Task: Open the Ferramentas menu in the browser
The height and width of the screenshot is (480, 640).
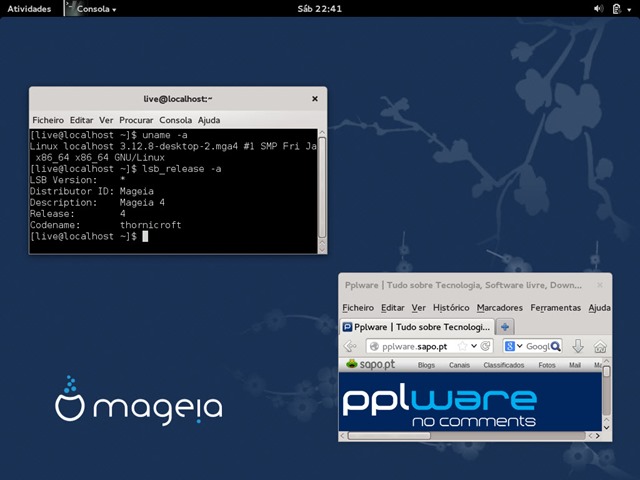Action: [x=556, y=308]
